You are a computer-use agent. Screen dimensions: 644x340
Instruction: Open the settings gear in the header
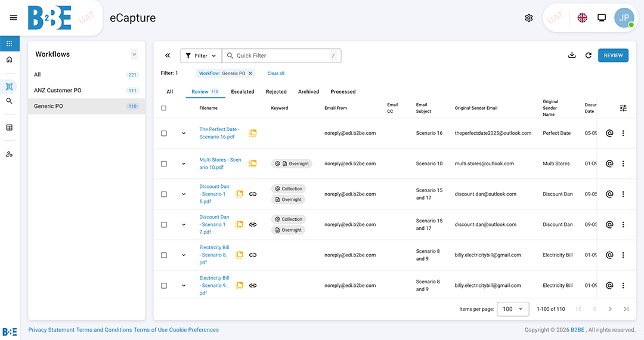pyautogui.click(x=528, y=18)
